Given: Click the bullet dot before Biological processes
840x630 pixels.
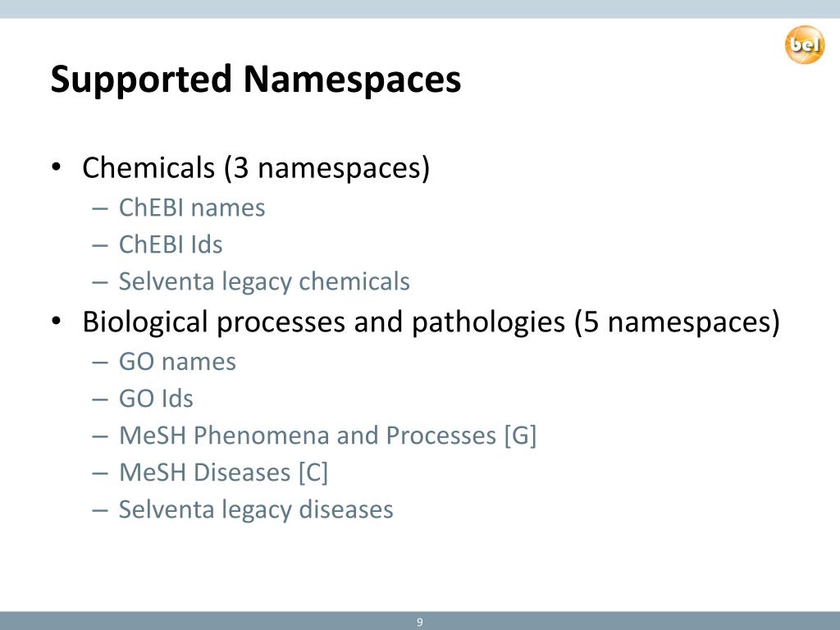Looking at the screenshot, I should 57,321.
